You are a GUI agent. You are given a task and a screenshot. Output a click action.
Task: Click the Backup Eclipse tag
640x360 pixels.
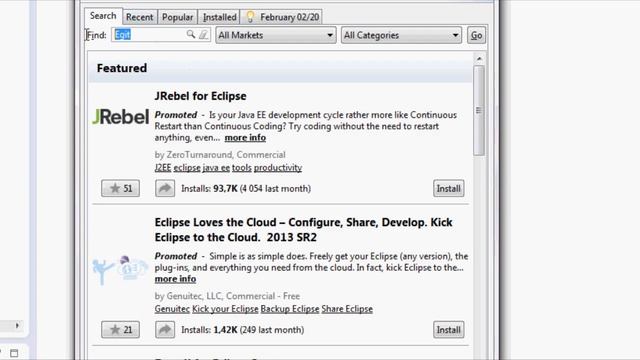(x=290, y=309)
